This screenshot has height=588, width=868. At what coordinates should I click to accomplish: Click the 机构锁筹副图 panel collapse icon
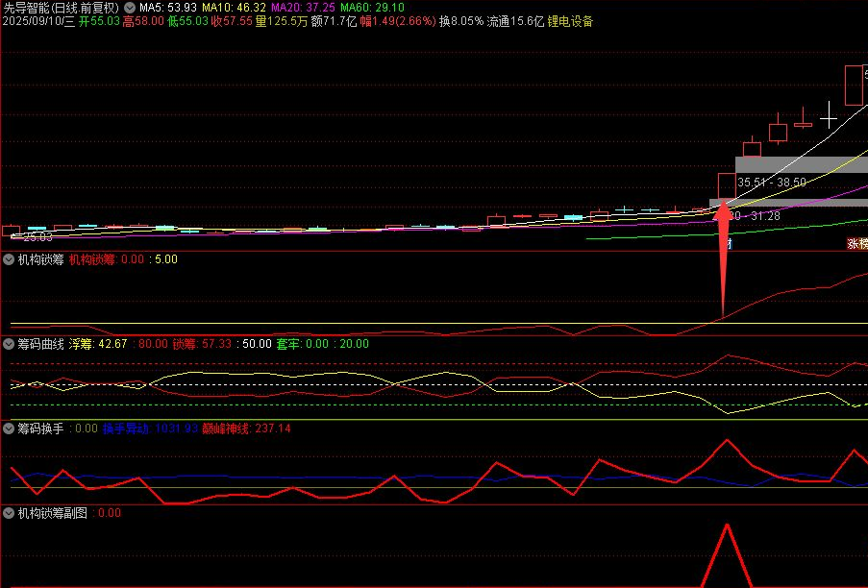[x=8, y=512]
